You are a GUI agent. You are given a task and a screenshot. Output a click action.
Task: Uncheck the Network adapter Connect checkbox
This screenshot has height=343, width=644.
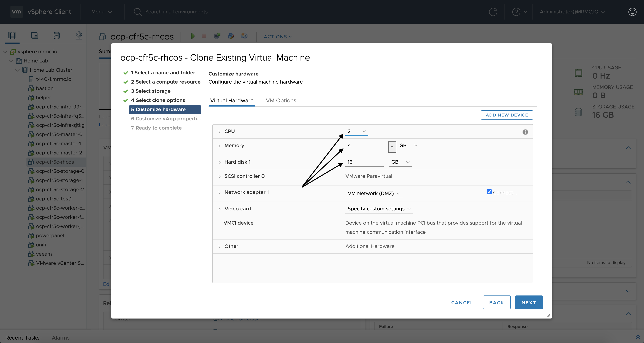click(x=489, y=192)
